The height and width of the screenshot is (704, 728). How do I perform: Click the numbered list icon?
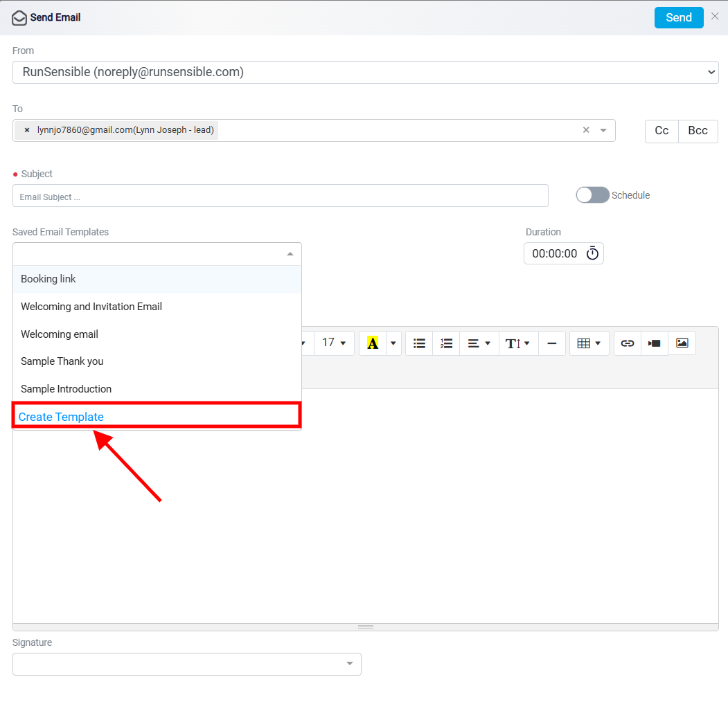(x=446, y=343)
